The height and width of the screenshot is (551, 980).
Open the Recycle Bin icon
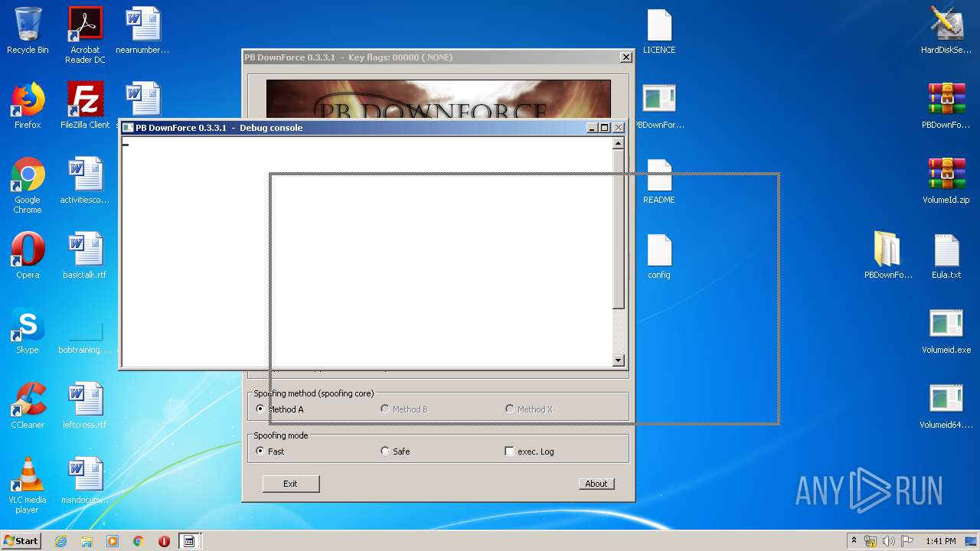pyautogui.click(x=28, y=31)
